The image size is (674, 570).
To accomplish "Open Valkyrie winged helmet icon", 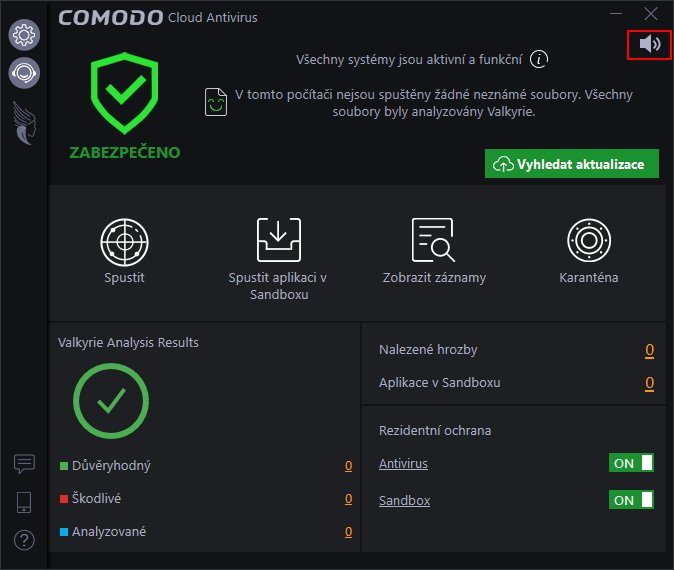I will click(24, 121).
